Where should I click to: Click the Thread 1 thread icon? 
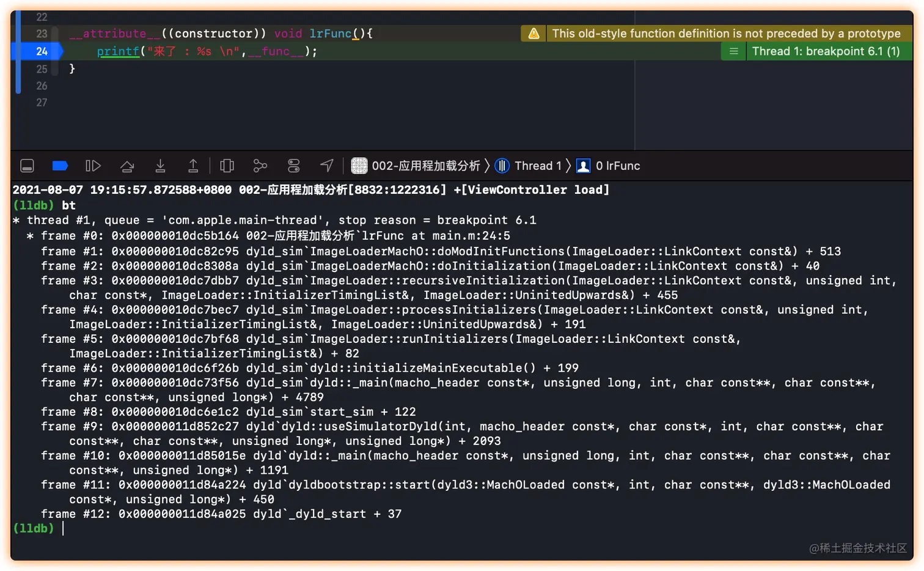tap(502, 166)
